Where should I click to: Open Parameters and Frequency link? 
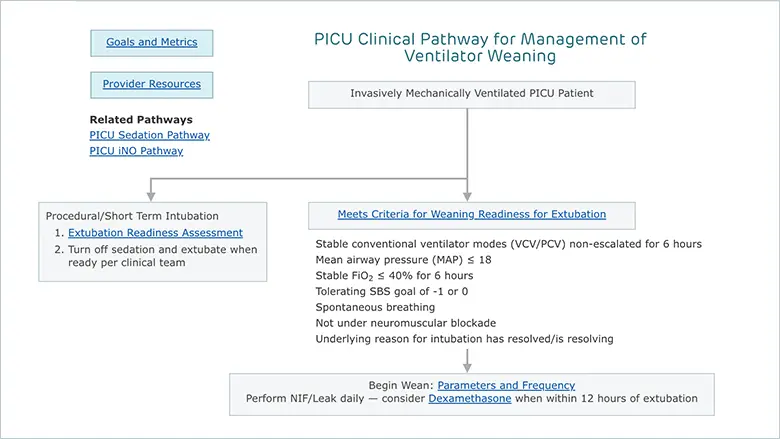click(x=506, y=385)
